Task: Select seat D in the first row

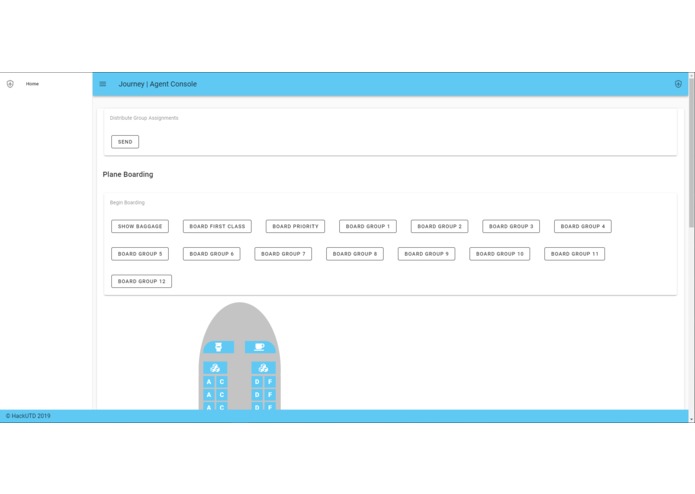Action: pyautogui.click(x=257, y=381)
